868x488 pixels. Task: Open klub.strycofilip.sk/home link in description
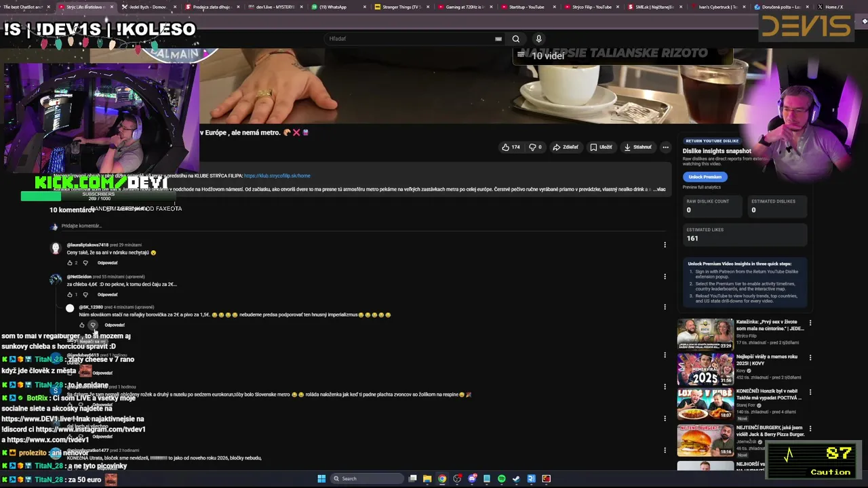click(277, 176)
